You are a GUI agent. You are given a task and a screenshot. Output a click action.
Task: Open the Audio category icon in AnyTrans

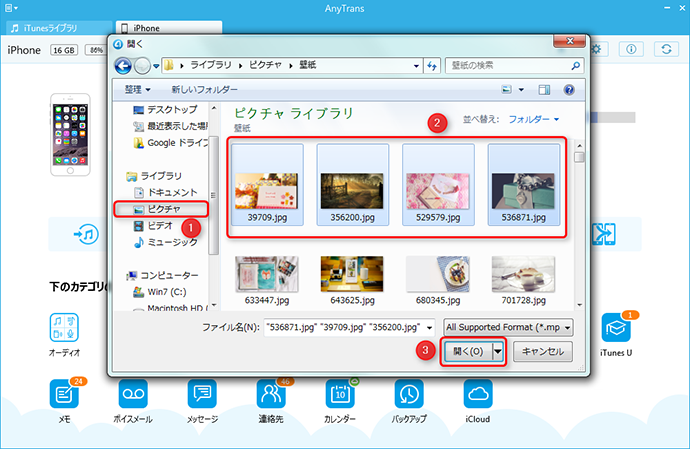coord(64,328)
